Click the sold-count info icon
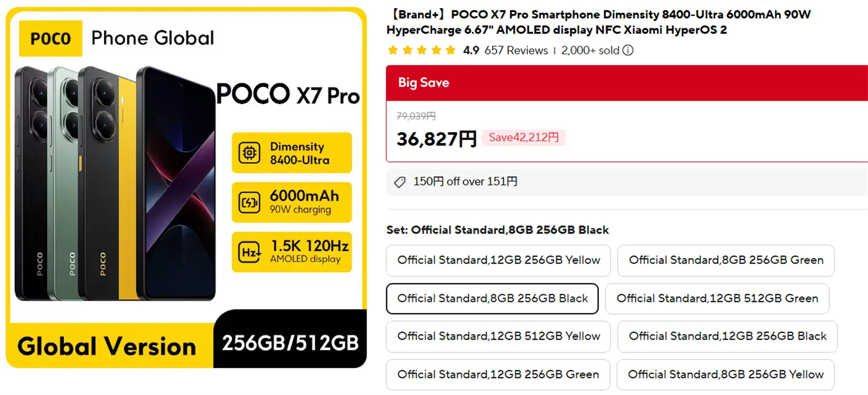 click(628, 50)
